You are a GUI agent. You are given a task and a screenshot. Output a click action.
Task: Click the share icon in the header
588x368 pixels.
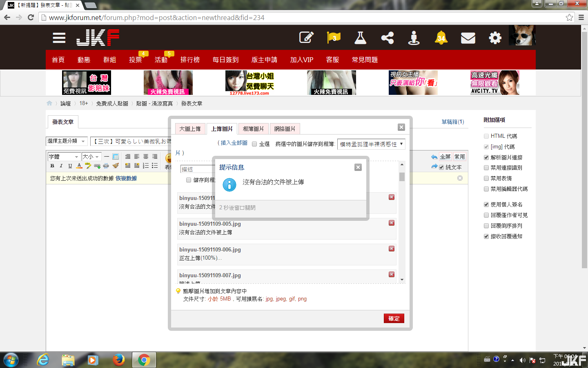(x=387, y=38)
